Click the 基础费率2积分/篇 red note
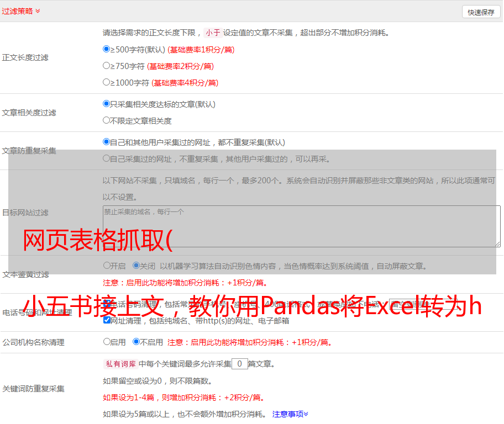Screen dimensions: 504x424 [180, 66]
